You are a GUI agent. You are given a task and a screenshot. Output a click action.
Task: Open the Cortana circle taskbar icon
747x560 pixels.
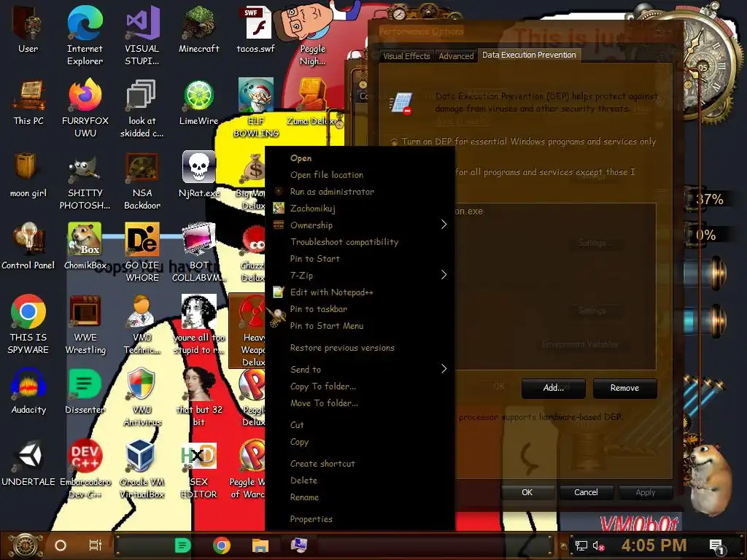[61, 545]
